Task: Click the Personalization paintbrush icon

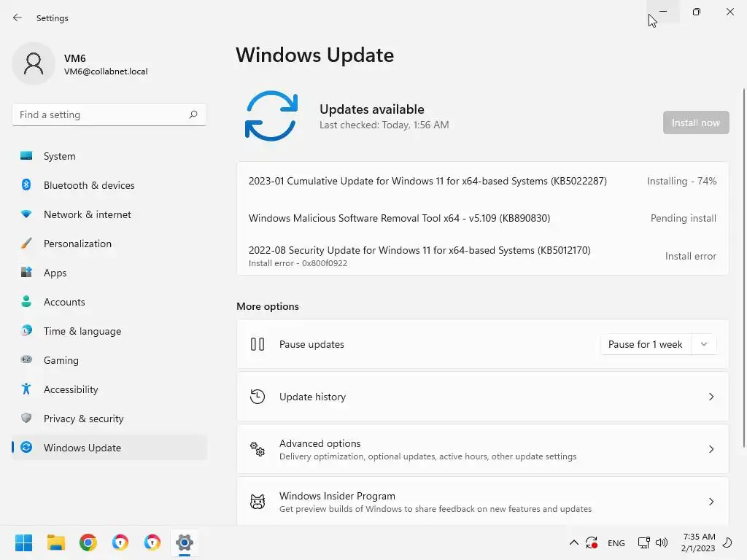Action: (x=26, y=244)
